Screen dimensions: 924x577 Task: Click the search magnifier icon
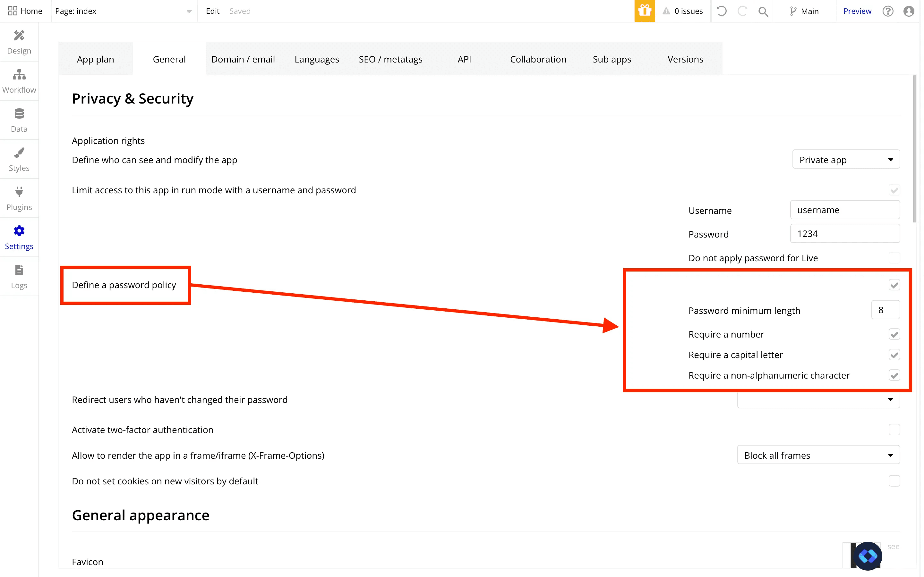click(763, 11)
